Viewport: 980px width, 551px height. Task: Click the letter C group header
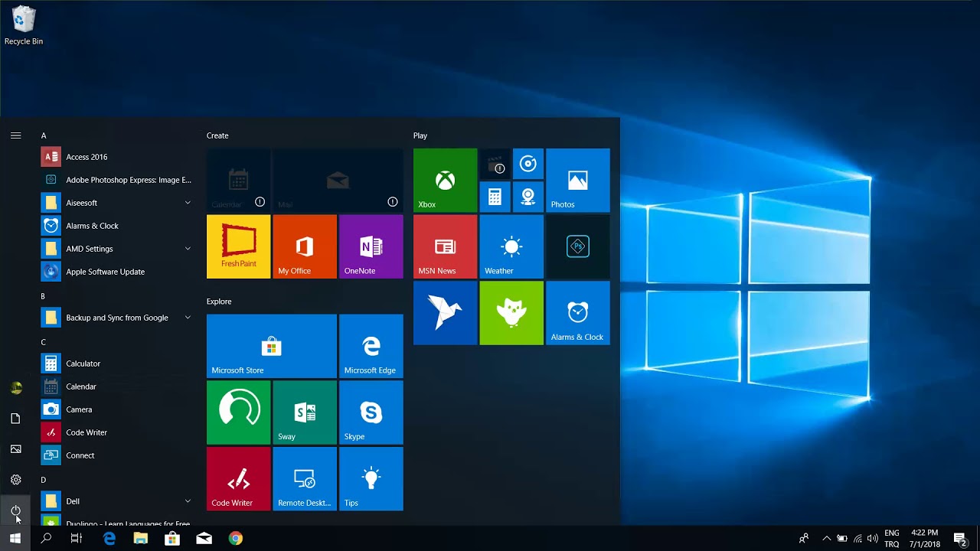44,342
